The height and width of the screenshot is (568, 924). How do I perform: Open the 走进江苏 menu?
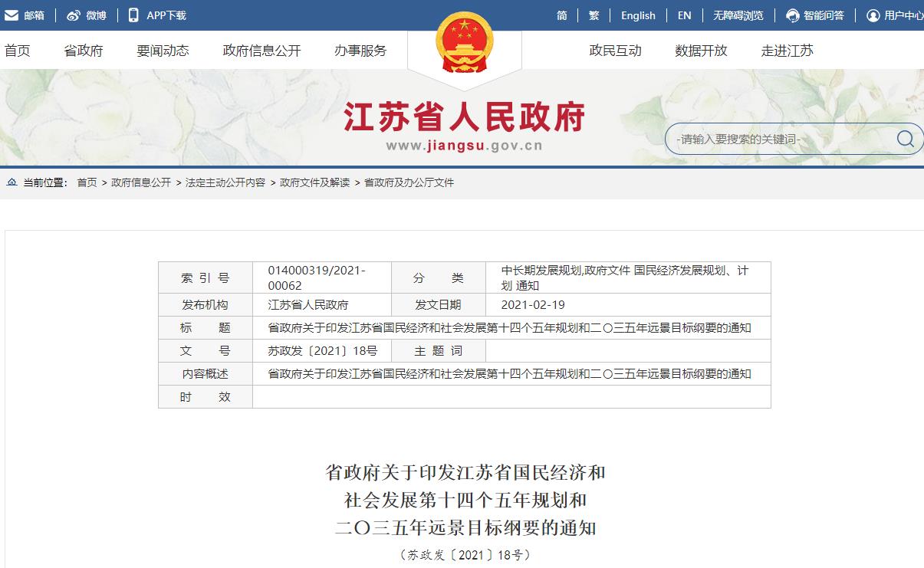tap(787, 51)
